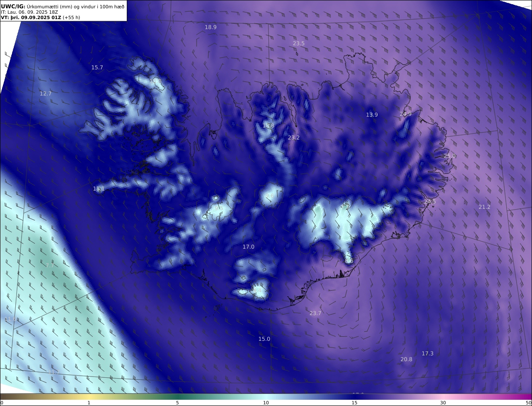Click the initial time line "IT: Lau. 06. 09. 2025 18Z"

pyautogui.click(x=30, y=12)
